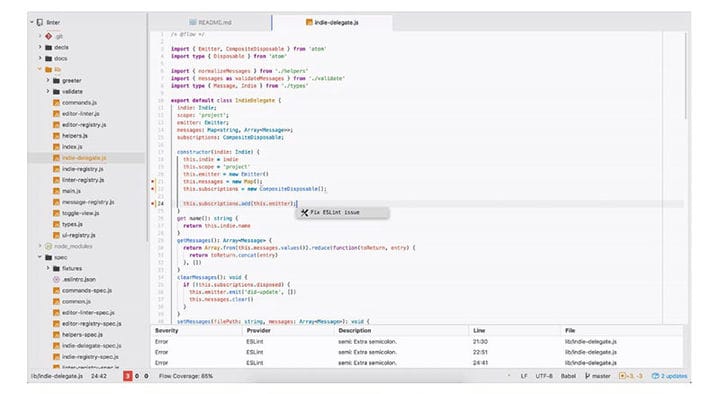Click the open lib folder icon
720x394 pixels.
pyautogui.click(x=48, y=69)
